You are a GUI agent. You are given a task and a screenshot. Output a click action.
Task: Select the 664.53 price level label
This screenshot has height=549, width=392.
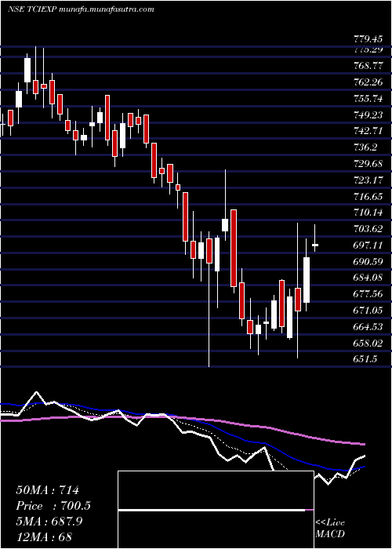pos(368,326)
